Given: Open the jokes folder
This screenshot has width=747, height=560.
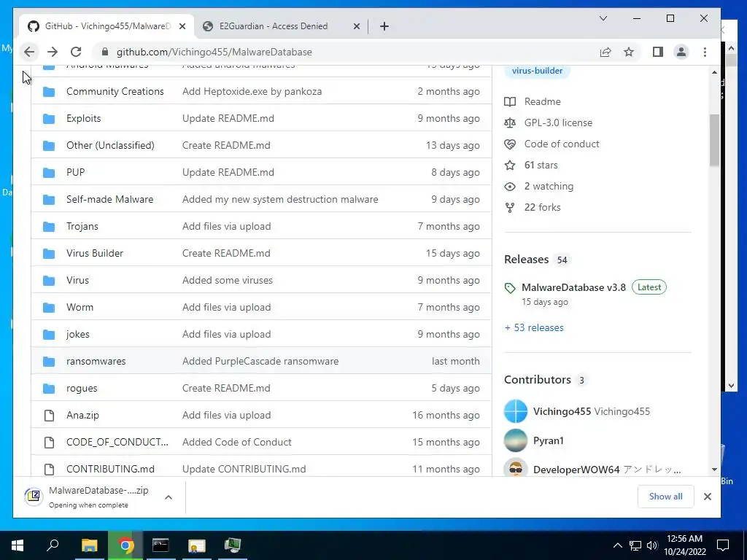Looking at the screenshot, I should (x=77, y=334).
